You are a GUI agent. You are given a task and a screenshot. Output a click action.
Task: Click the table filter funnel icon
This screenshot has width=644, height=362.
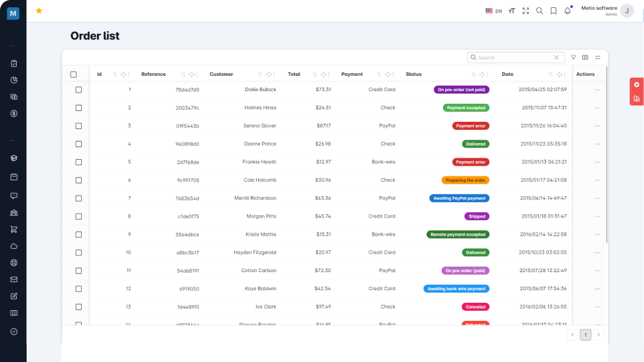click(573, 57)
